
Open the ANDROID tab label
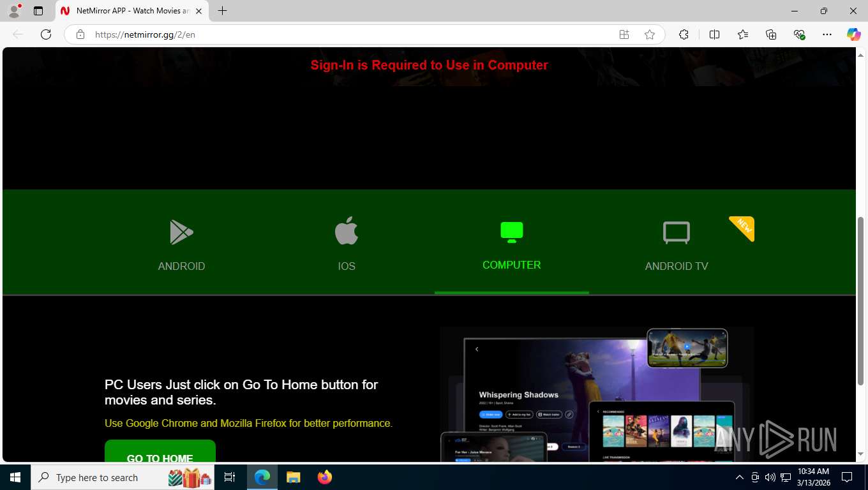181,266
